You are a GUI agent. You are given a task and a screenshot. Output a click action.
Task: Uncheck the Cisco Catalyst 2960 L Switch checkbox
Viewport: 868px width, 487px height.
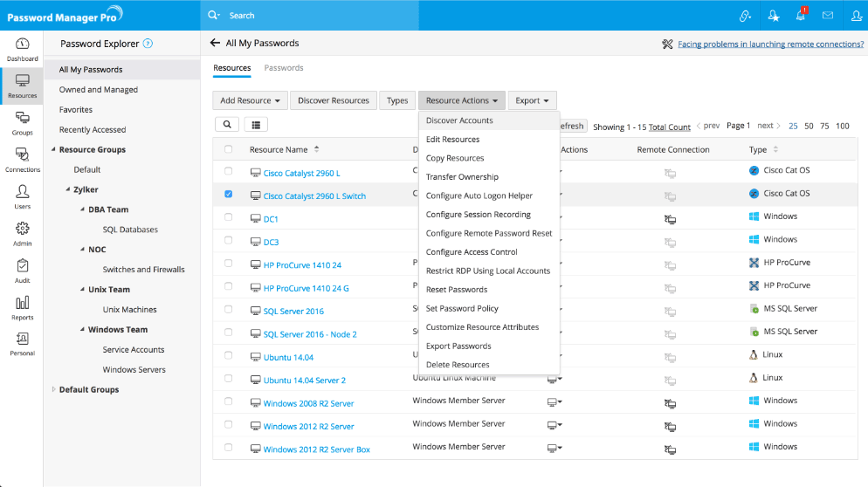pos(229,195)
